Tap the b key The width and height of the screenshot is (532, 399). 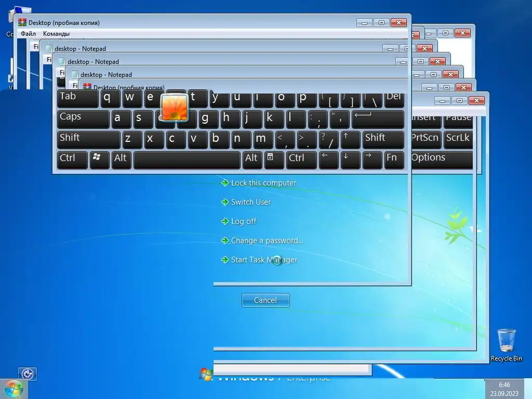219,140
